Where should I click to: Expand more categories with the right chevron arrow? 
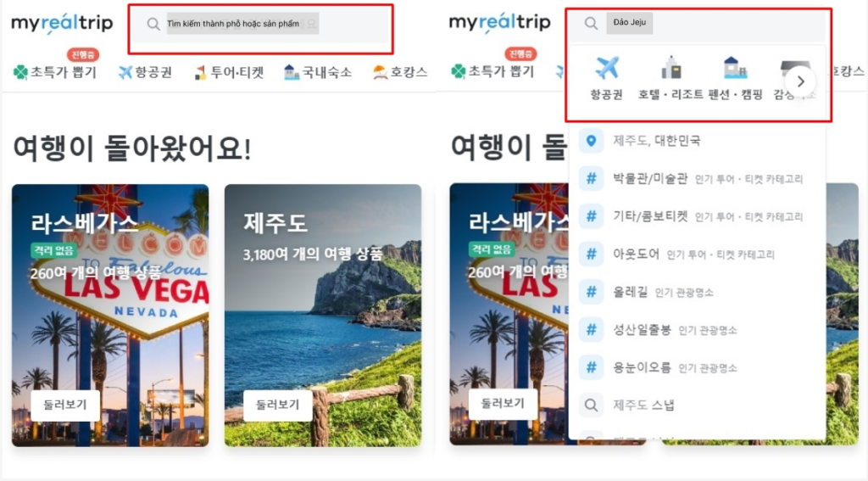pyautogui.click(x=800, y=81)
